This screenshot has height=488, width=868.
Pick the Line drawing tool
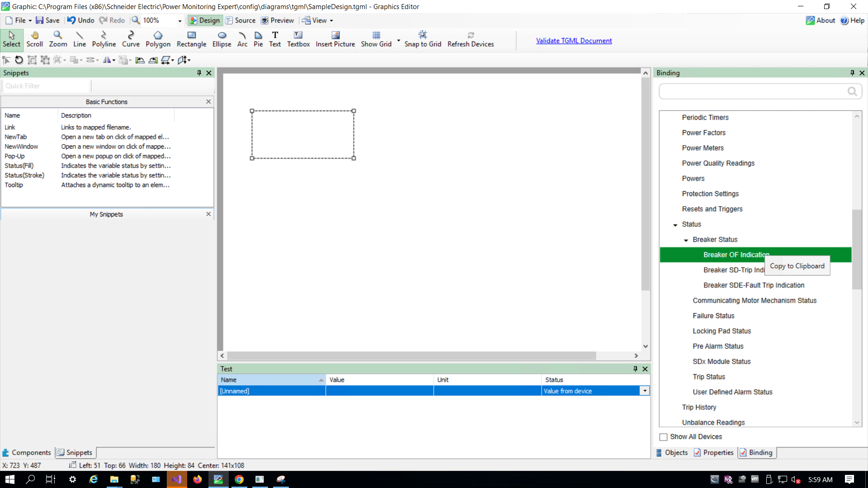click(80, 39)
